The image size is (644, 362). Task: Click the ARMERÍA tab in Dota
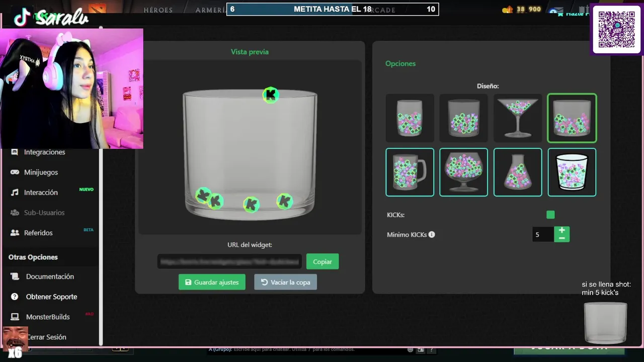coord(210,10)
